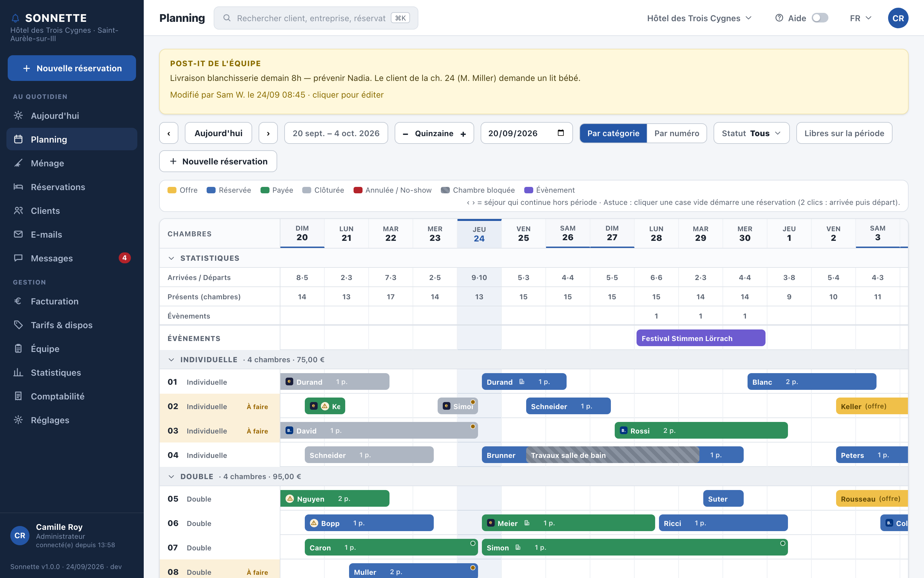
Task: Open the Ricci 1 p. reservation in room 06
Action: [x=723, y=523]
